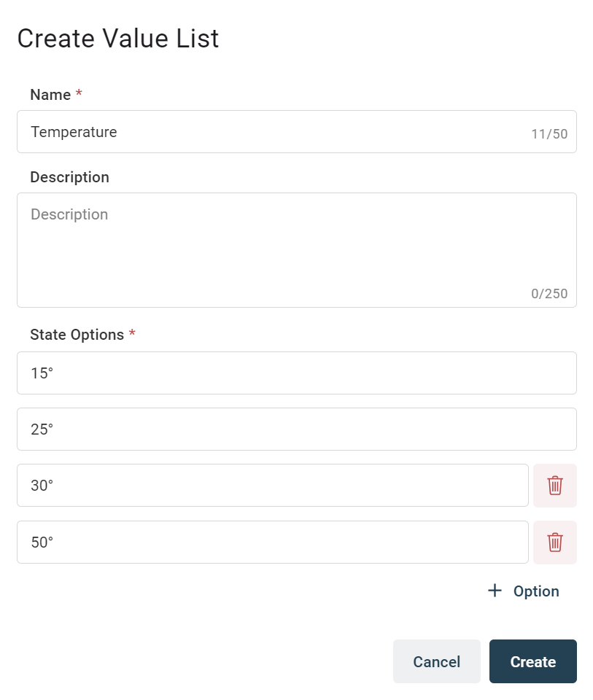This screenshot has width=593, height=700.
Task: Click Cancel to dismiss the dialog
Action: (436, 661)
